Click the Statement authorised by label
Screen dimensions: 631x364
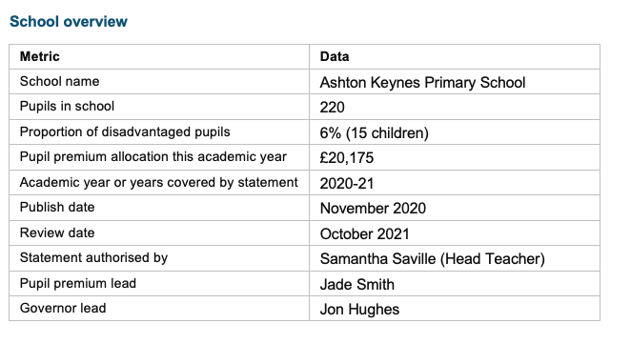(x=93, y=258)
